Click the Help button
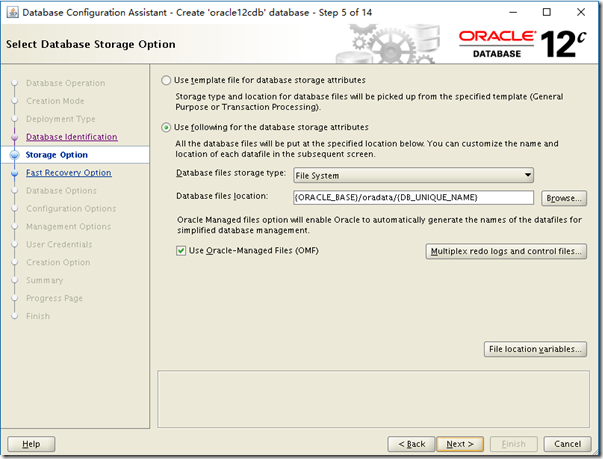This screenshot has width=603, height=459. (x=31, y=444)
